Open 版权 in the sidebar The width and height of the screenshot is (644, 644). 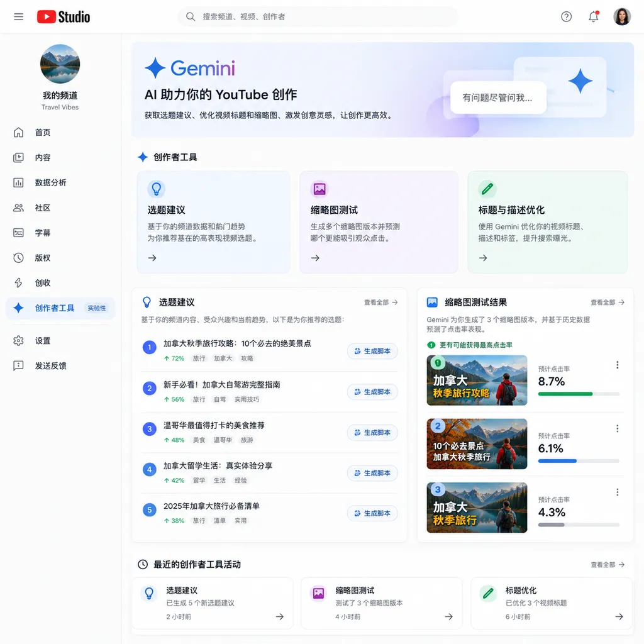[x=60, y=258]
